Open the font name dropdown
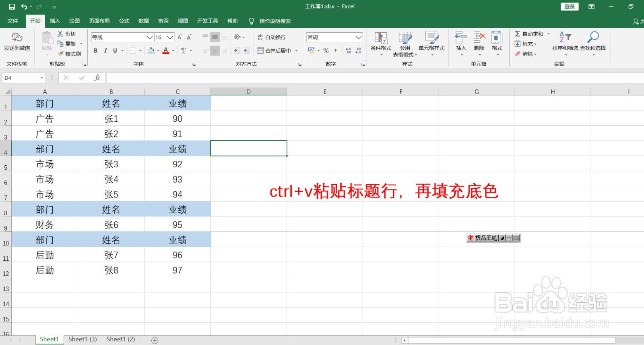The image size is (644, 345). coord(149,37)
